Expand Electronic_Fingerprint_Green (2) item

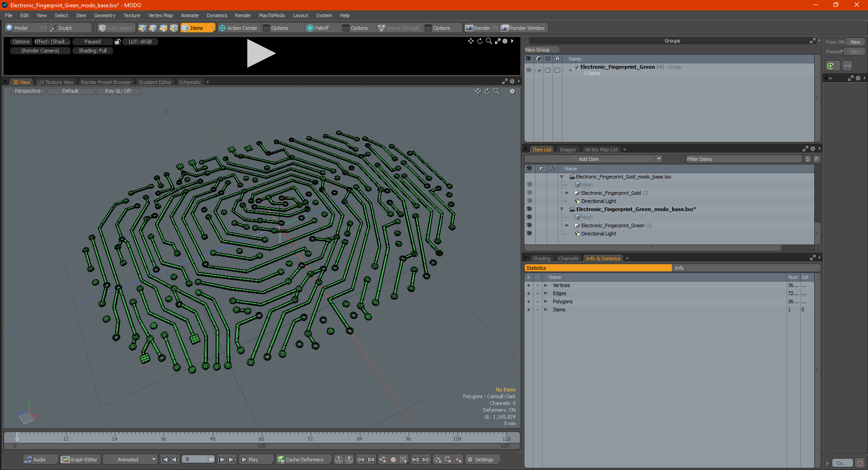coord(567,226)
